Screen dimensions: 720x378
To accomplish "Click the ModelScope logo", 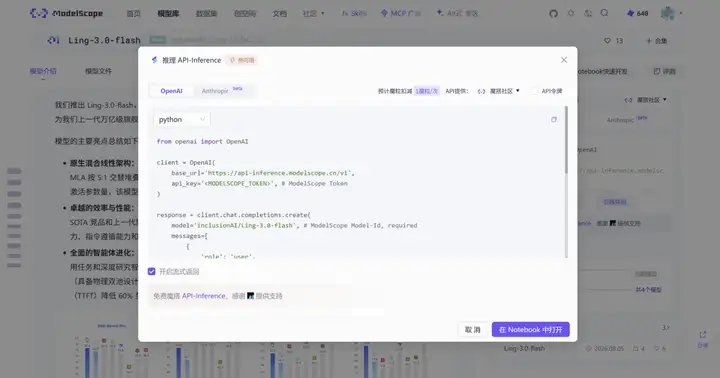I will point(66,13).
